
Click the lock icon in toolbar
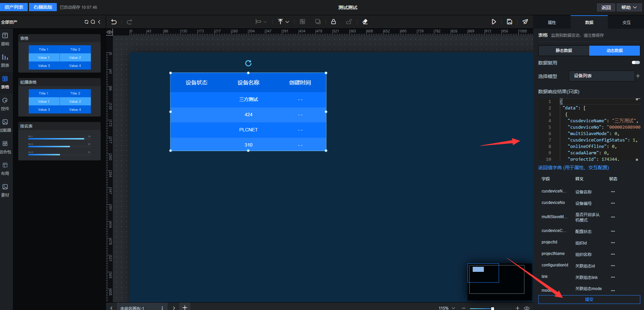click(x=333, y=22)
